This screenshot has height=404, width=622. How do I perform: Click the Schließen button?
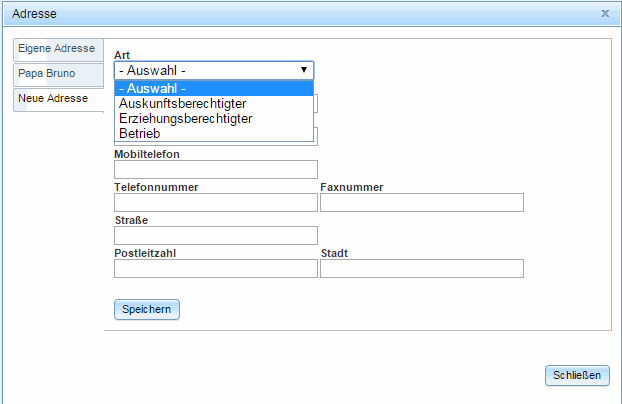click(x=577, y=376)
